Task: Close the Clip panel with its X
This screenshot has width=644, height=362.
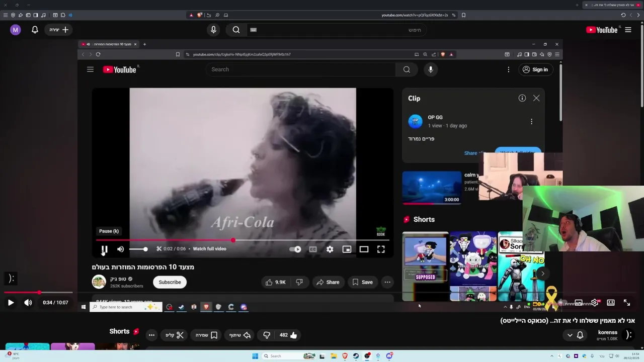Action: [536, 98]
